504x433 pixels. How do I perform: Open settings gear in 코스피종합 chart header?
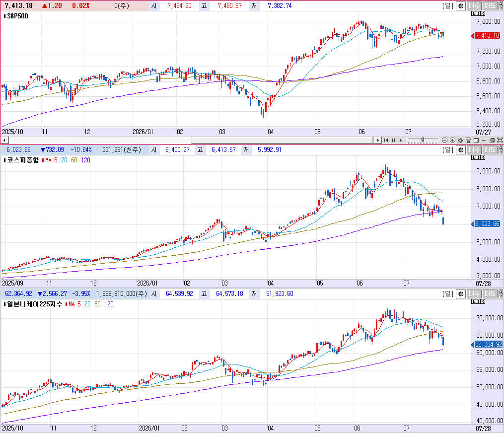point(461,150)
